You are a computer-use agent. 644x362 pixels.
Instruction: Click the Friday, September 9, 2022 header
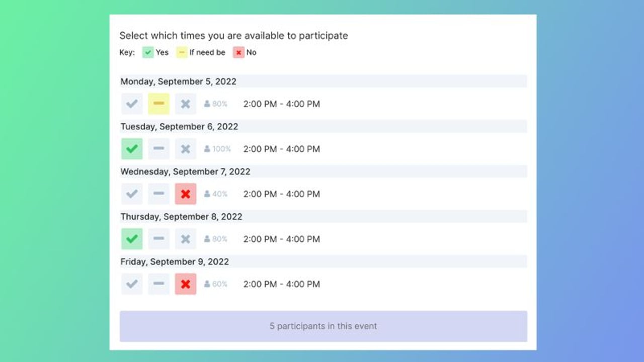175,261
